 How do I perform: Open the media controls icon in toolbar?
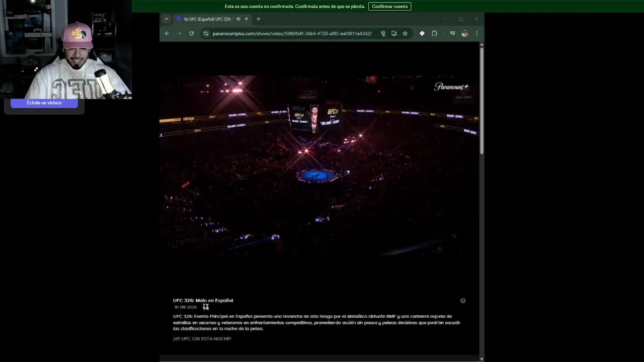coord(452,33)
